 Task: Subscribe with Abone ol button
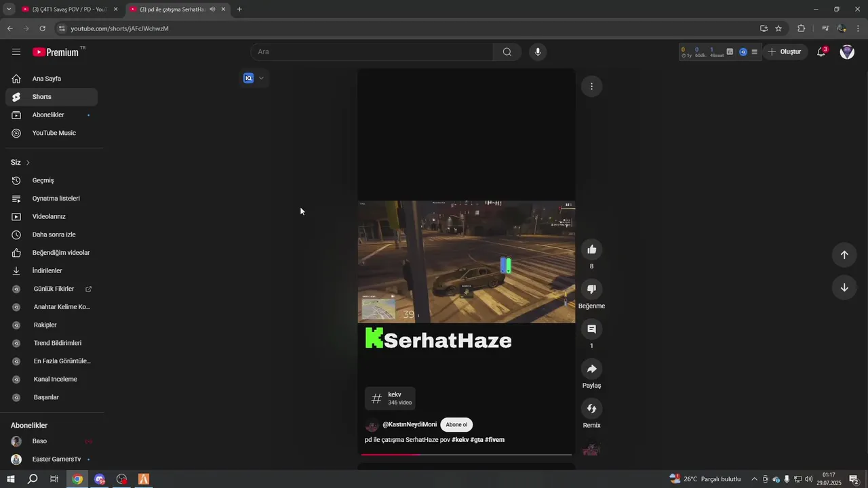[456, 425]
